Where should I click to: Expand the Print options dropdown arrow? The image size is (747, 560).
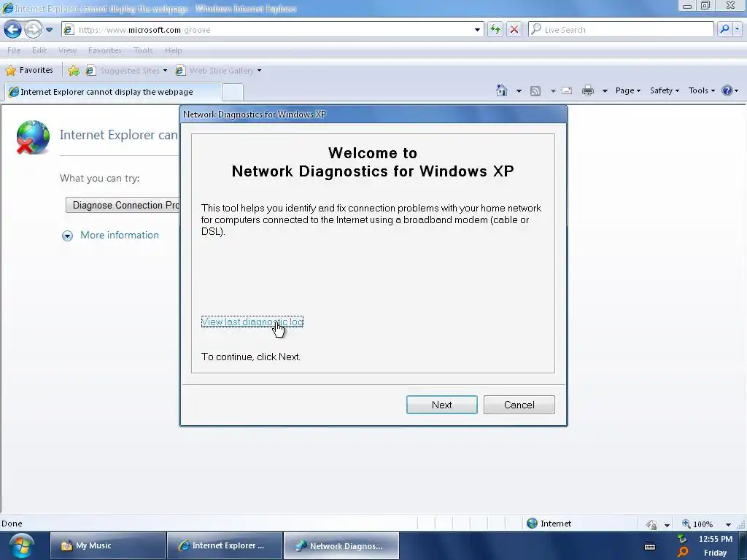coord(605,90)
